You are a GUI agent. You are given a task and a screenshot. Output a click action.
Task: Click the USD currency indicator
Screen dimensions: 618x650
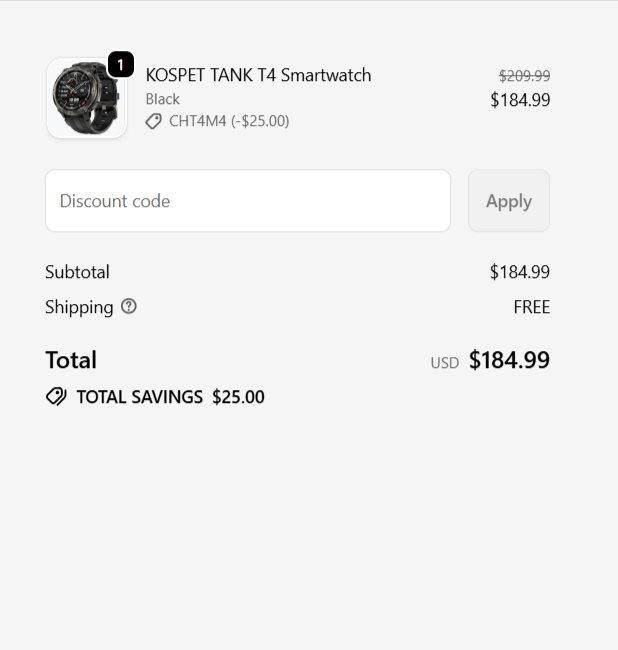[x=445, y=363]
